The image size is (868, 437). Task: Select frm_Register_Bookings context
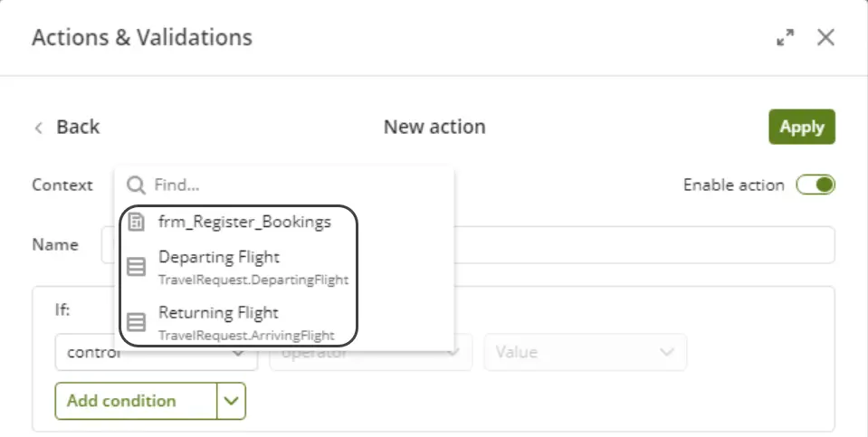click(x=244, y=222)
